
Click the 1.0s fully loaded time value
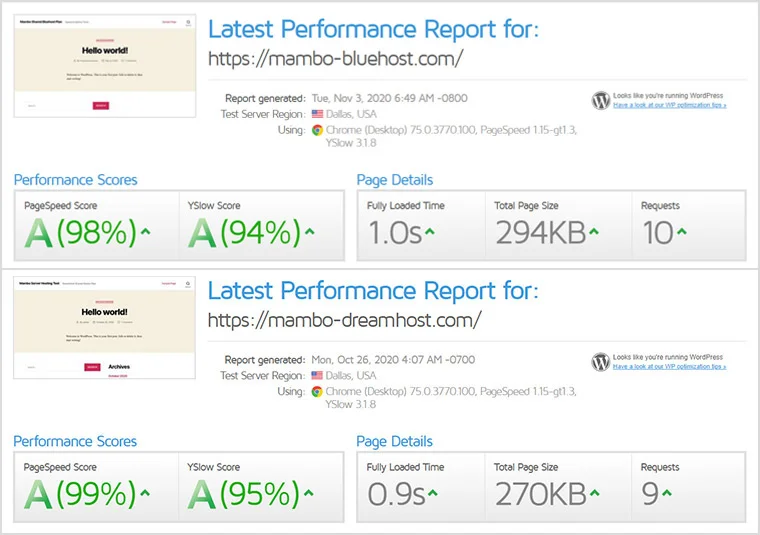395,233
